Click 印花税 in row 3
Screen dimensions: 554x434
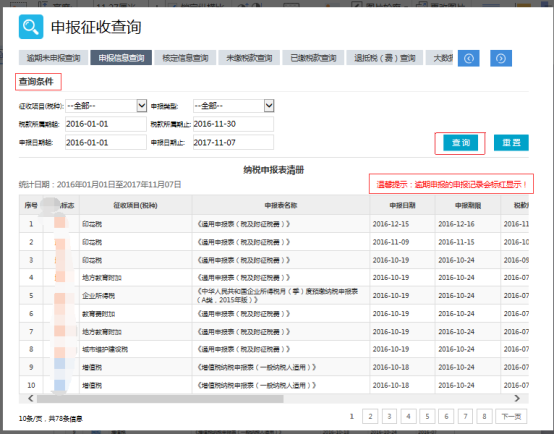[x=92, y=260]
